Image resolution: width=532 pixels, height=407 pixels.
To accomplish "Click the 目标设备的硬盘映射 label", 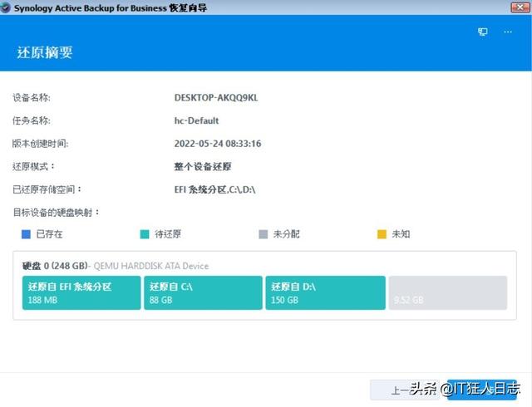I will point(56,213).
